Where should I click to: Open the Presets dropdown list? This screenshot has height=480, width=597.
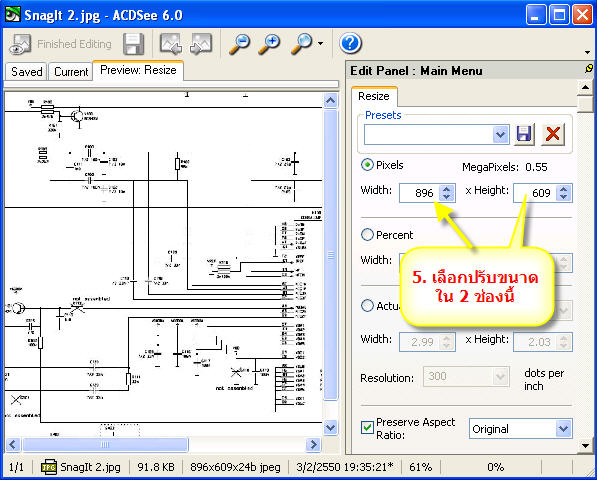tap(501, 134)
